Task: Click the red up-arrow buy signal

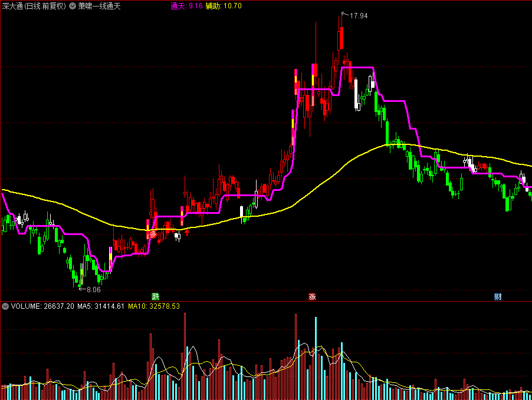Action: pyautogui.click(x=187, y=233)
